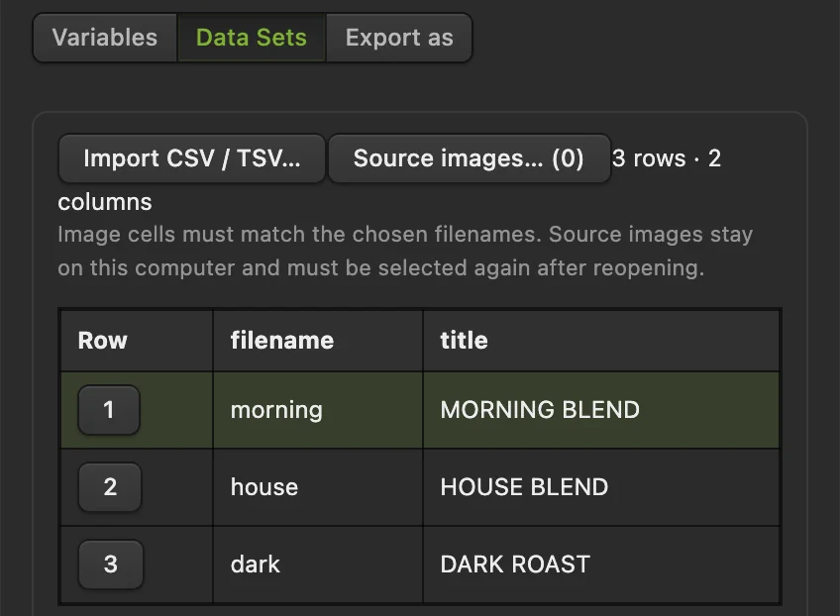Select the 'DARK ROAST' title cell
840x616 pixels.
[601, 565]
